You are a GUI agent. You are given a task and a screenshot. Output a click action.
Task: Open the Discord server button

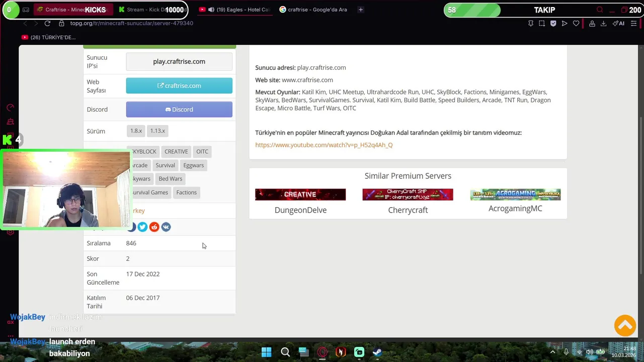(x=179, y=109)
